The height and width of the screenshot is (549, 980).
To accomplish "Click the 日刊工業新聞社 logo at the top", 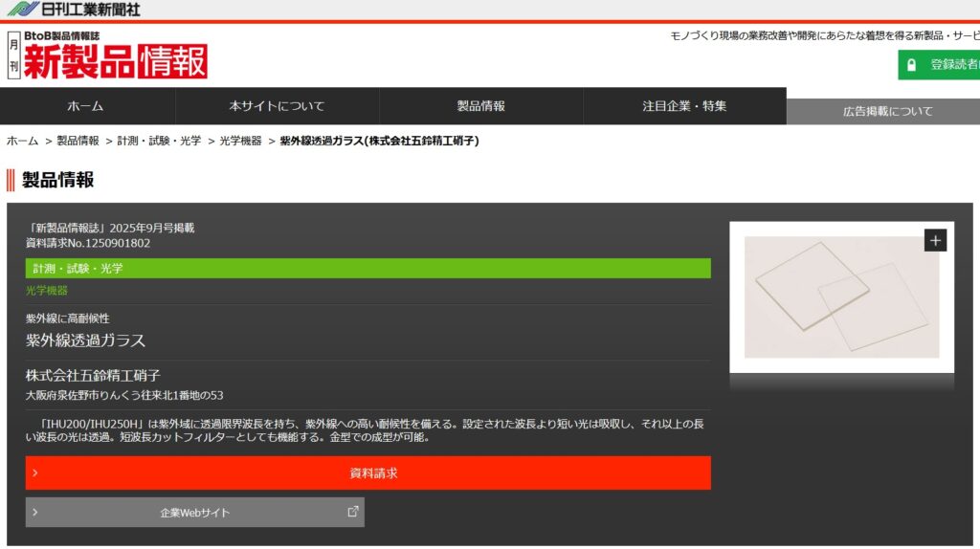I will coord(74,9).
